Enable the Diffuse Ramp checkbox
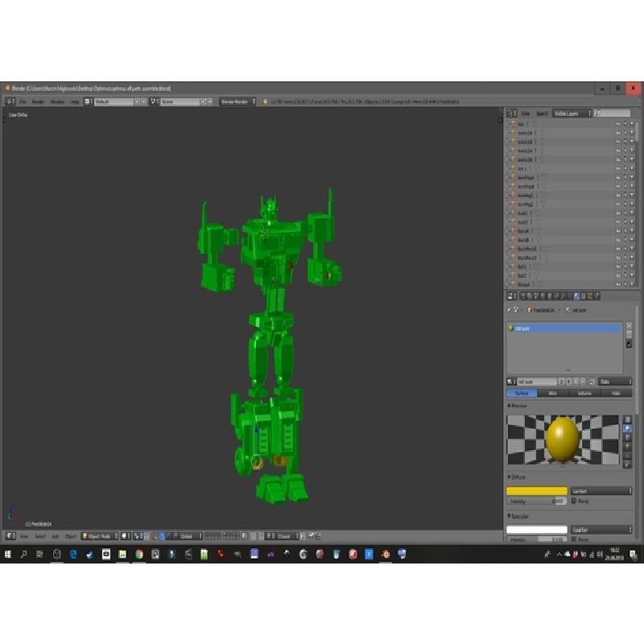 (574, 501)
